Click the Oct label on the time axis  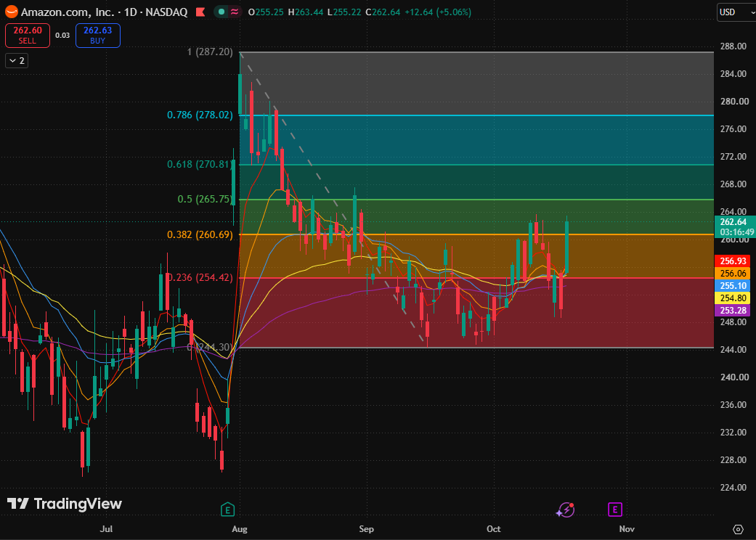point(494,529)
